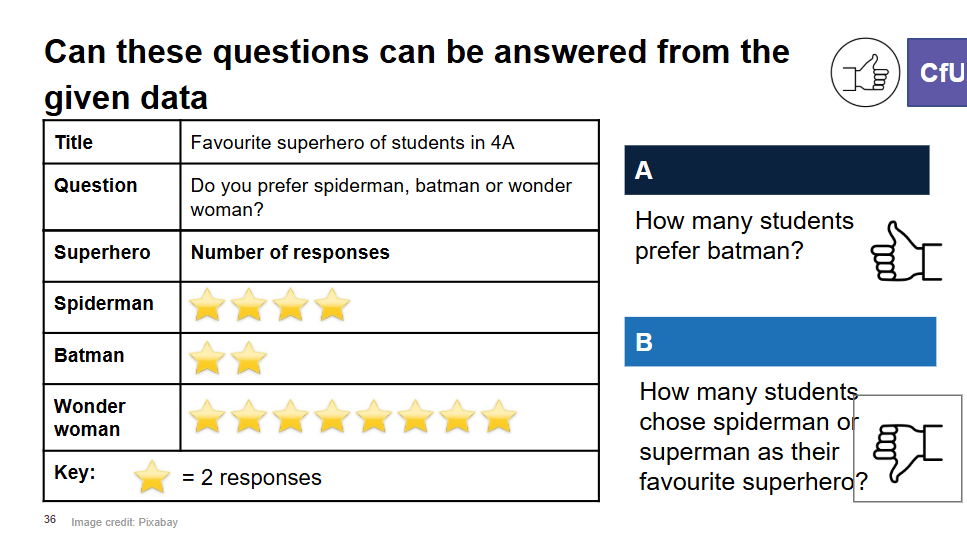Click the question about spiderman or superman
Image resolution: width=967 pixels, height=547 pixels.
752,437
